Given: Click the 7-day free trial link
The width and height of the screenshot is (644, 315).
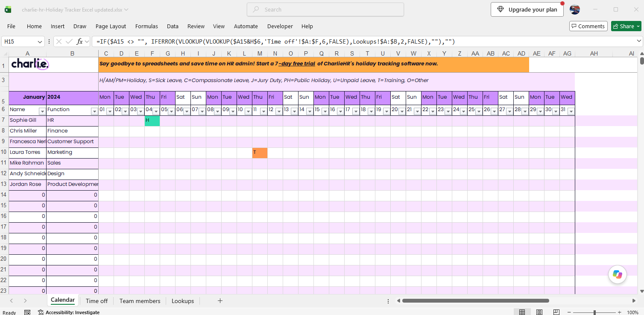Looking at the screenshot, I should (297, 64).
